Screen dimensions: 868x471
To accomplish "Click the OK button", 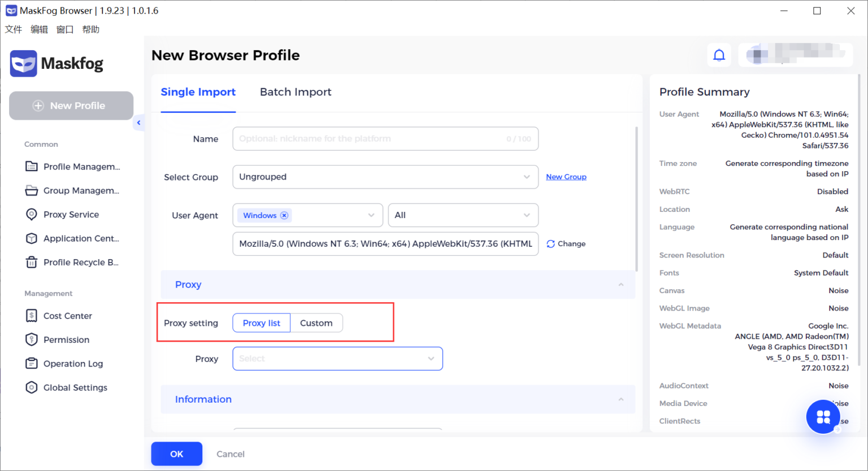I will (x=177, y=454).
